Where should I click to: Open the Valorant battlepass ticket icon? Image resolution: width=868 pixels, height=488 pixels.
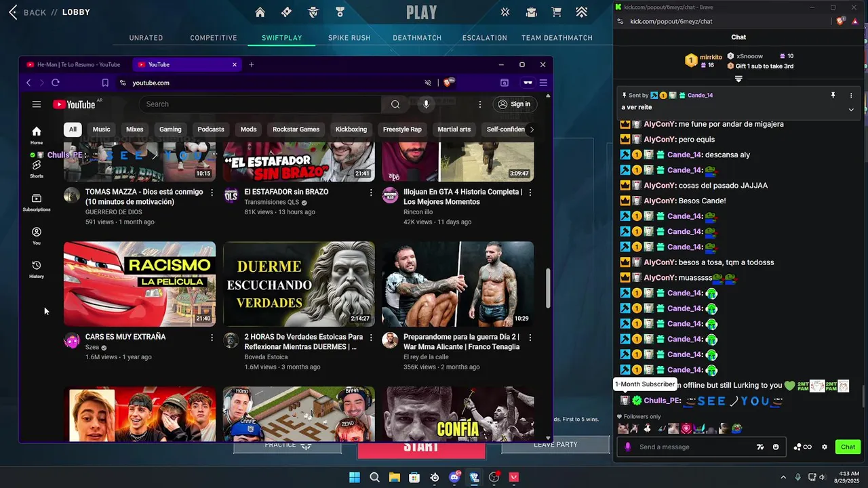[x=286, y=12]
